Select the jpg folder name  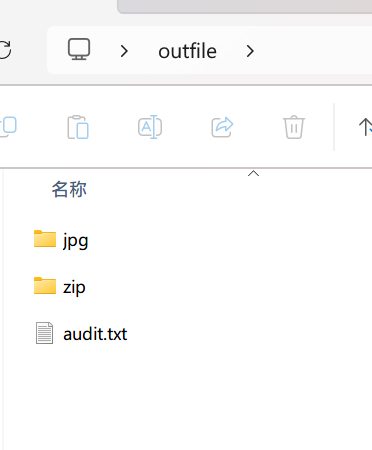coord(76,241)
